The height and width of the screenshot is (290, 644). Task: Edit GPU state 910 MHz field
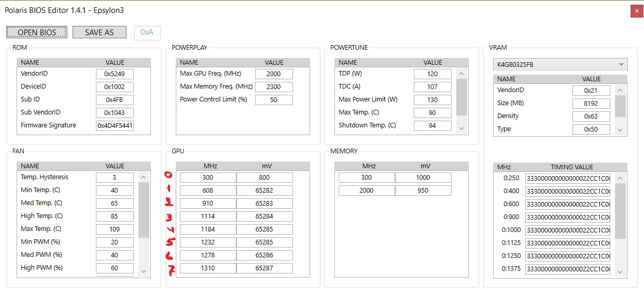[x=208, y=203]
